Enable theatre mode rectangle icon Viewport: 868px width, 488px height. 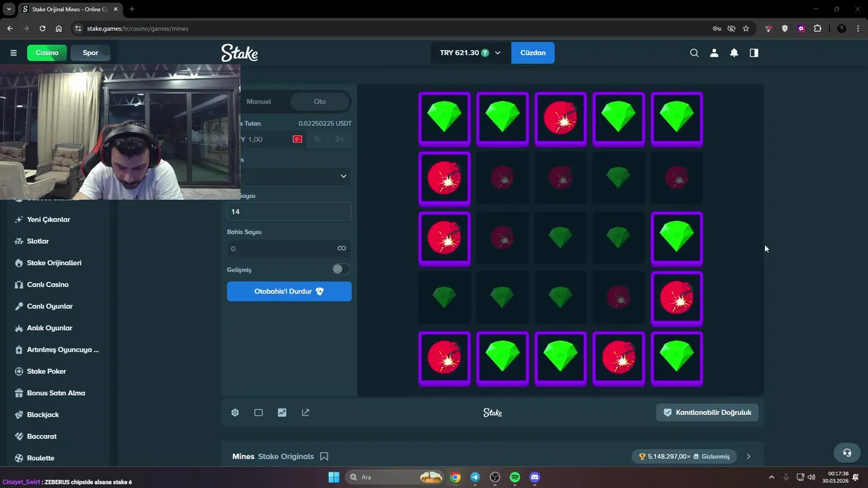point(258,412)
